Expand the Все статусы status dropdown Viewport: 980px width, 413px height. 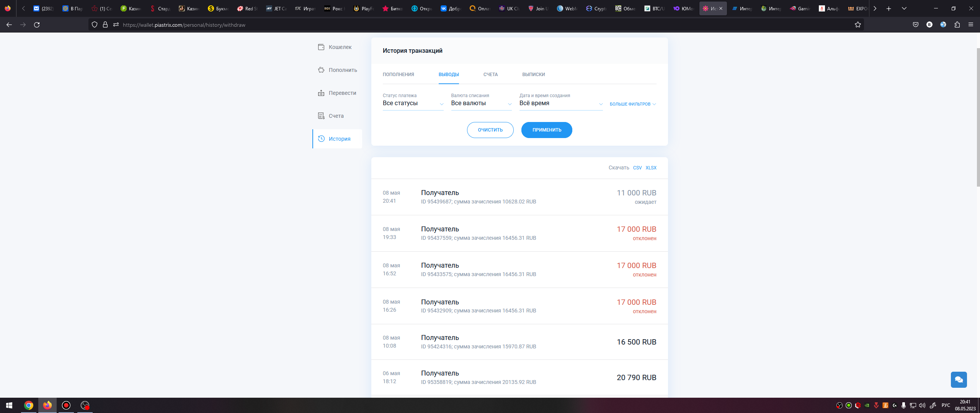coord(413,104)
